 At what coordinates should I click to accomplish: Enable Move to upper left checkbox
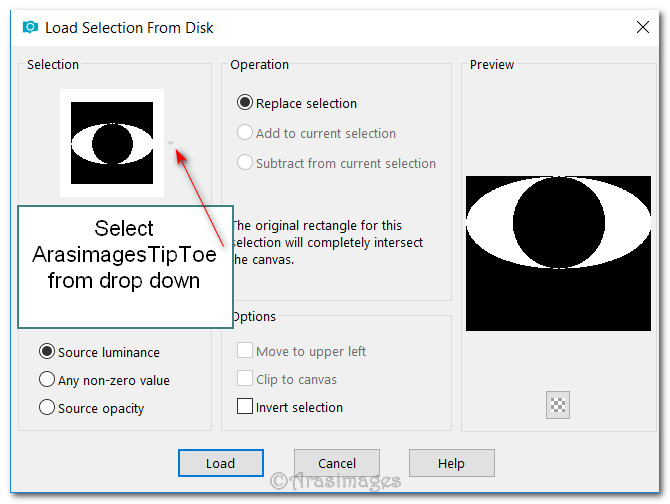tap(244, 351)
